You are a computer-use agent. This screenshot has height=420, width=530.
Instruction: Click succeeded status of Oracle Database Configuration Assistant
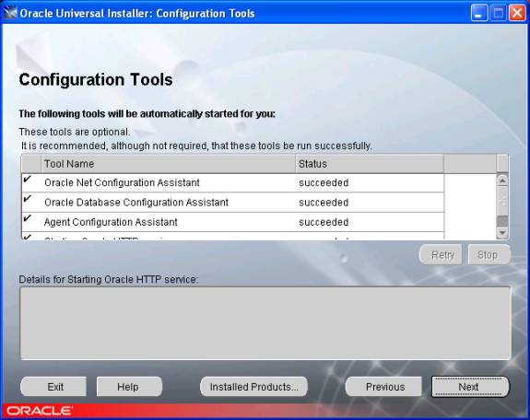click(324, 203)
